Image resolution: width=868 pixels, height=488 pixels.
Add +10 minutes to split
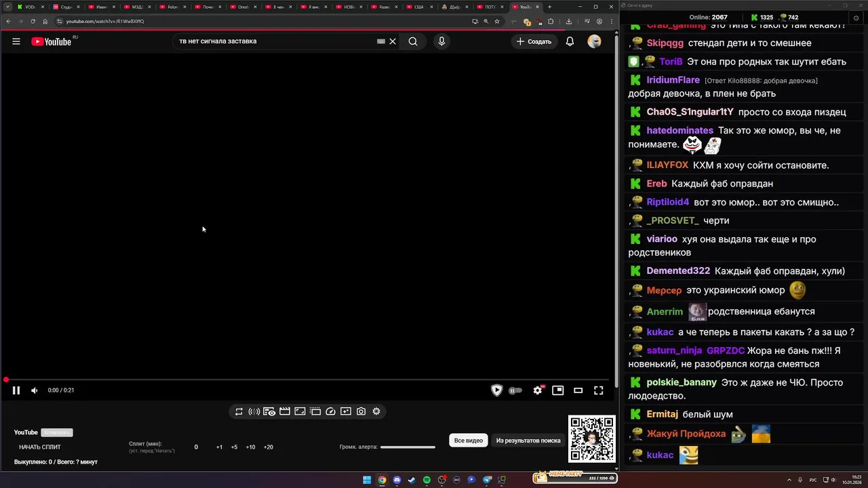click(x=250, y=447)
